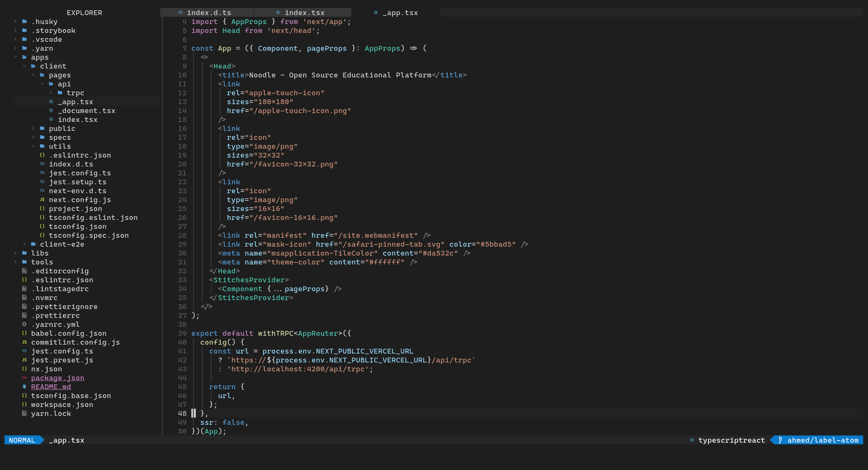This screenshot has width=868, height=470.
Task: Click the EXPLORER panel heading
Action: pos(84,13)
